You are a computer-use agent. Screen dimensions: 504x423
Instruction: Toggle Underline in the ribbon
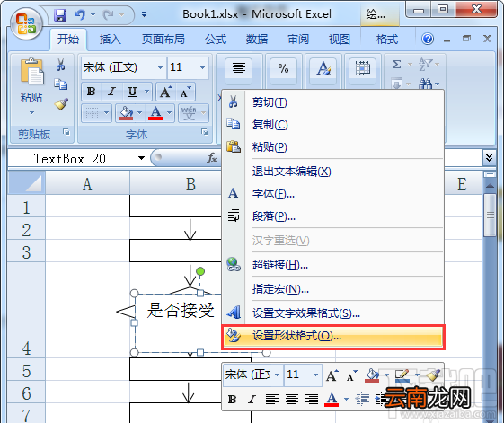click(x=132, y=92)
